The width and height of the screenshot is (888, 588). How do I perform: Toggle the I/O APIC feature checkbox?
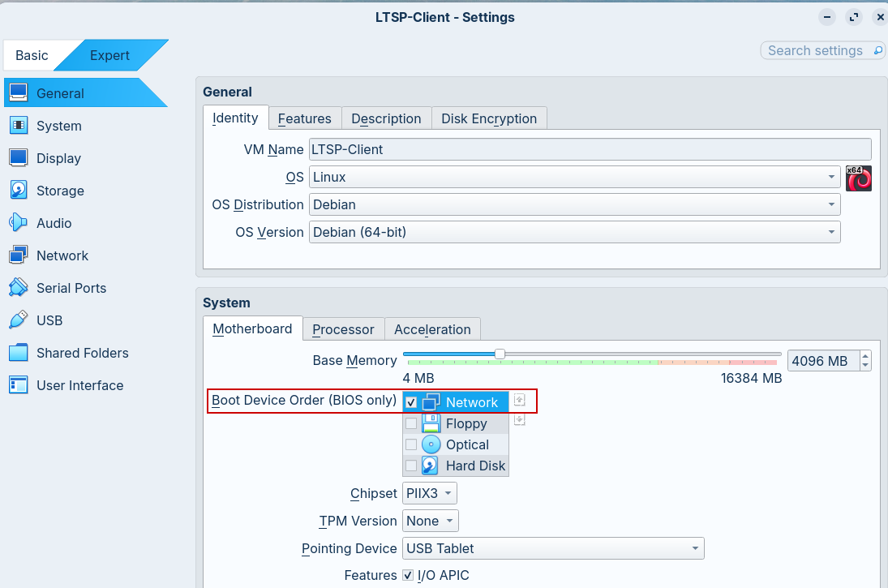point(408,575)
